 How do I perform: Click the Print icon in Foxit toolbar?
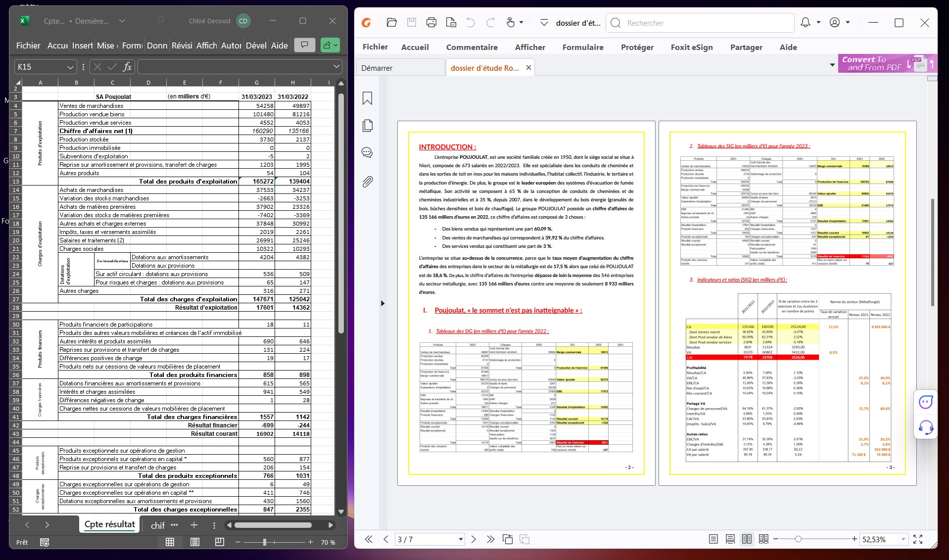point(431,22)
